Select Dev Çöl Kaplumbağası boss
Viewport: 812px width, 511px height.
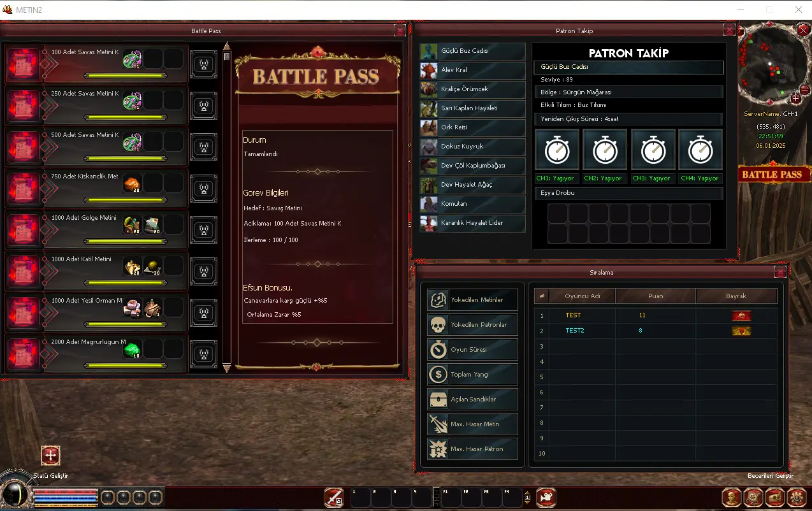pos(472,166)
